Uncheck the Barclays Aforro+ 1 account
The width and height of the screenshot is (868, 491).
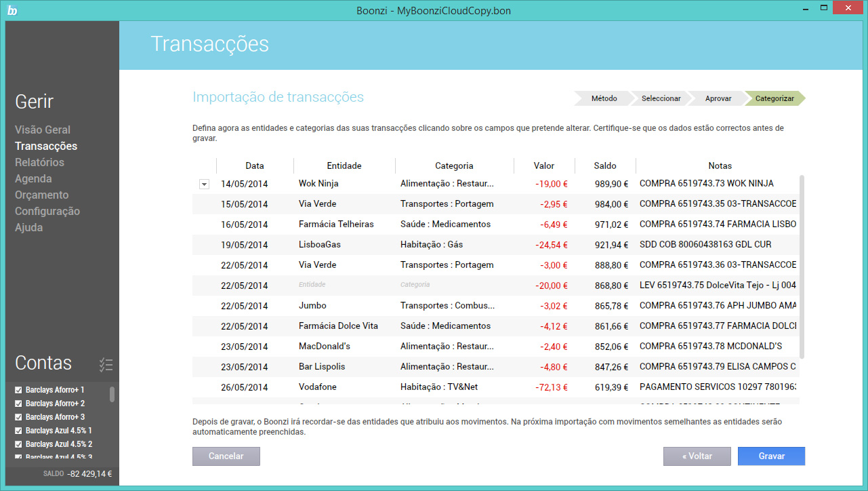[18, 390]
